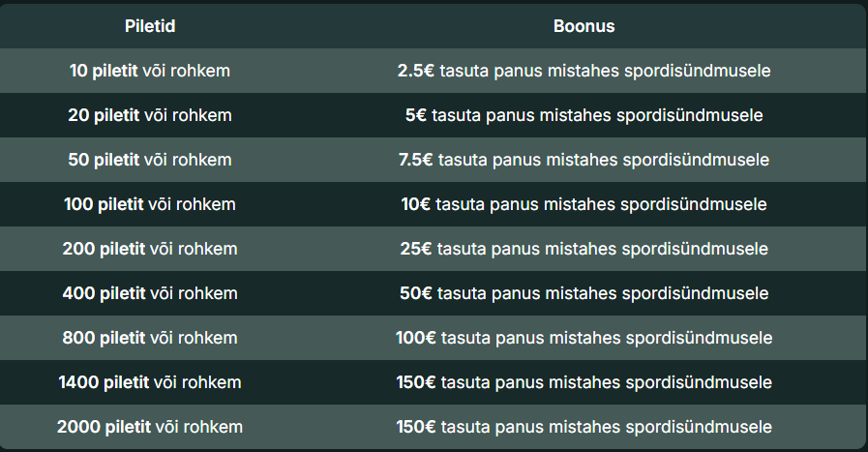Click the 5€ tasuta panus bonus cell
The height and width of the screenshot is (452, 868).
coord(584,115)
